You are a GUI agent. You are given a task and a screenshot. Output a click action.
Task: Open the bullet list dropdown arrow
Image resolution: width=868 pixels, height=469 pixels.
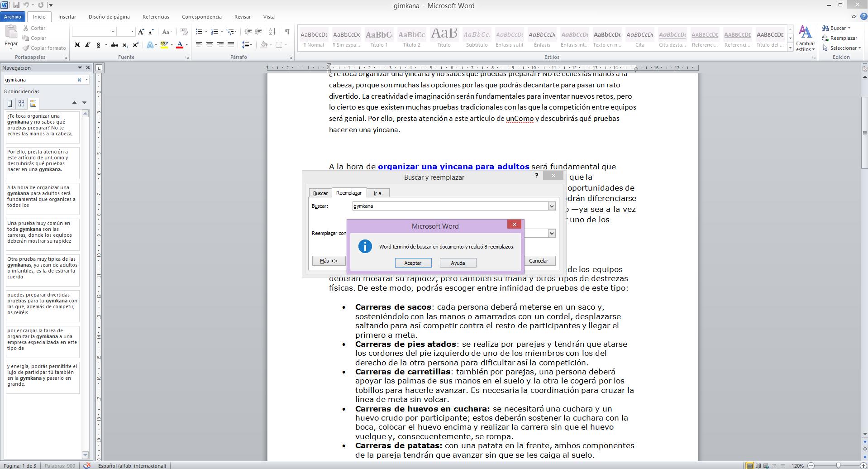206,32
